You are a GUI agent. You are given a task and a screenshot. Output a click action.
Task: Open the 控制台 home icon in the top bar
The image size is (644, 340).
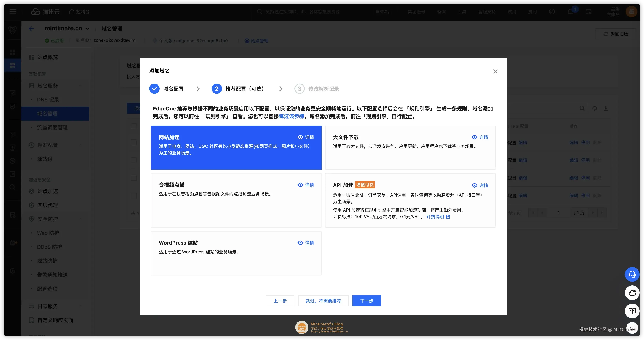[x=72, y=11]
